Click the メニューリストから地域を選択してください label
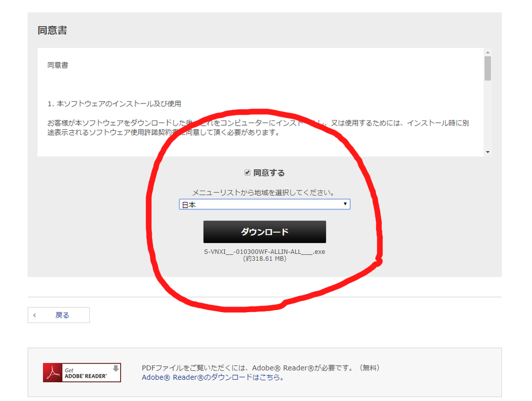This screenshot has width=532, height=401. pyautogui.click(x=263, y=193)
